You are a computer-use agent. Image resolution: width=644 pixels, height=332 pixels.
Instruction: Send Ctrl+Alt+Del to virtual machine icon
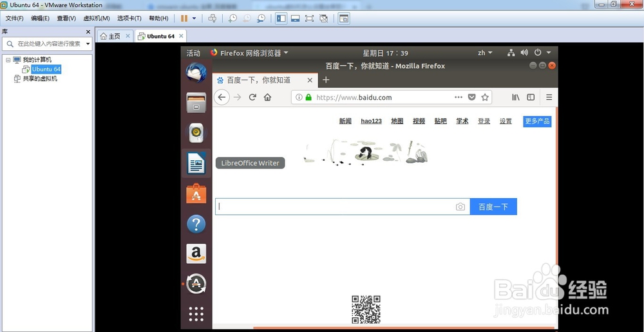213,19
